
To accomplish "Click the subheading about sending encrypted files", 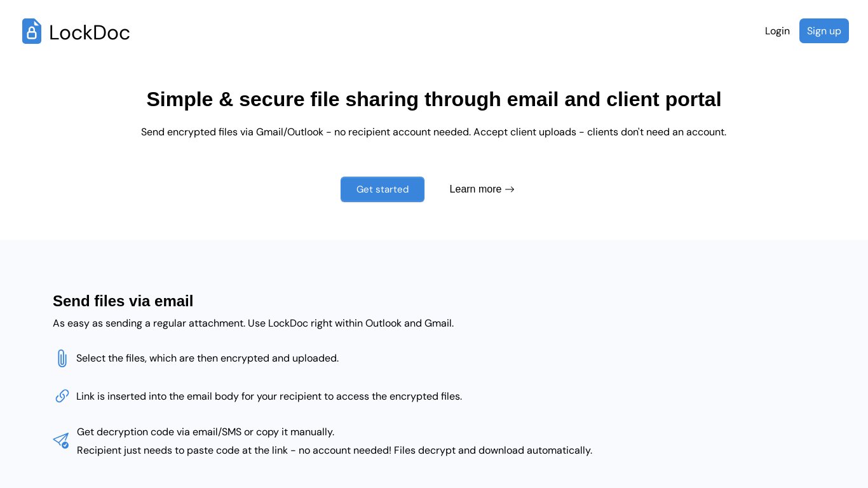I will 433,132.
